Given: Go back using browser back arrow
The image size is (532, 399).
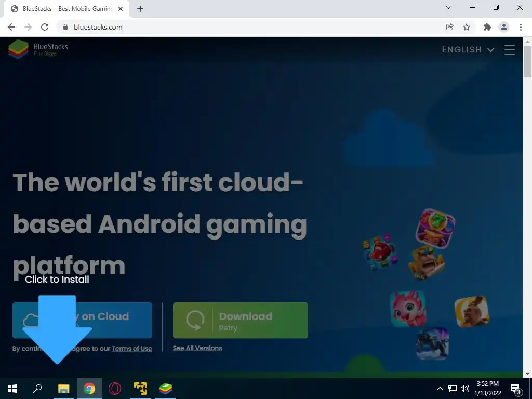Looking at the screenshot, I should coord(11,27).
